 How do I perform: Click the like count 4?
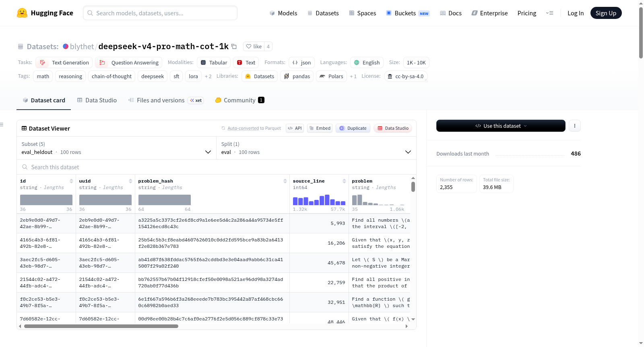[268, 46]
